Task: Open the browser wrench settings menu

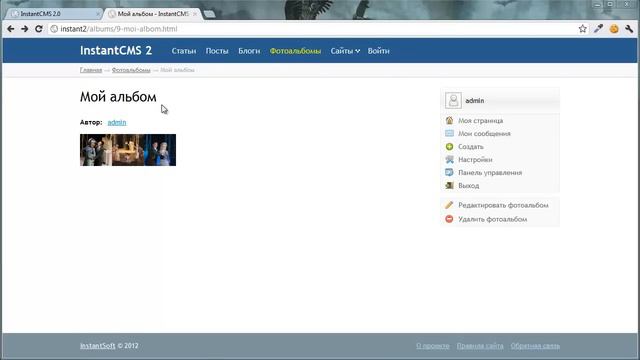Action: pyautogui.click(x=629, y=29)
